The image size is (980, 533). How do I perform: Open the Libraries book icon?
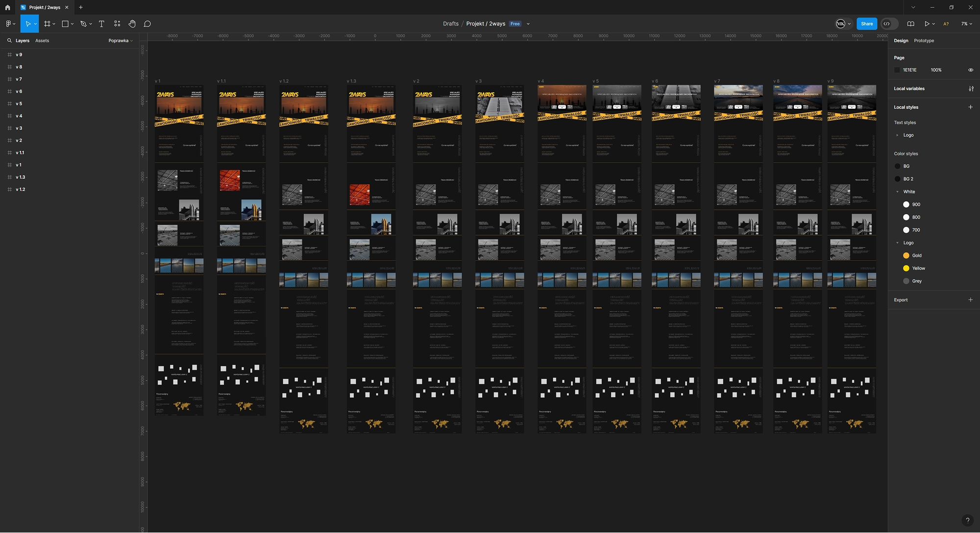click(x=910, y=24)
